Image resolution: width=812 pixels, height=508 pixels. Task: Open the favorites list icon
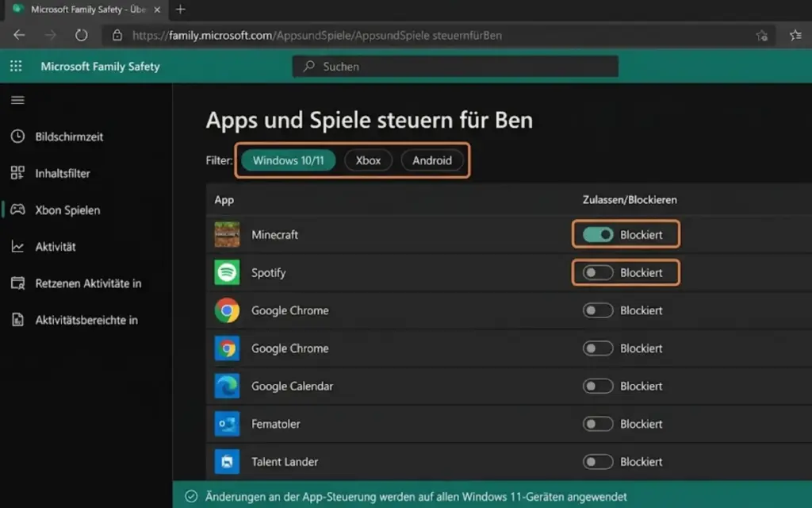tap(795, 35)
